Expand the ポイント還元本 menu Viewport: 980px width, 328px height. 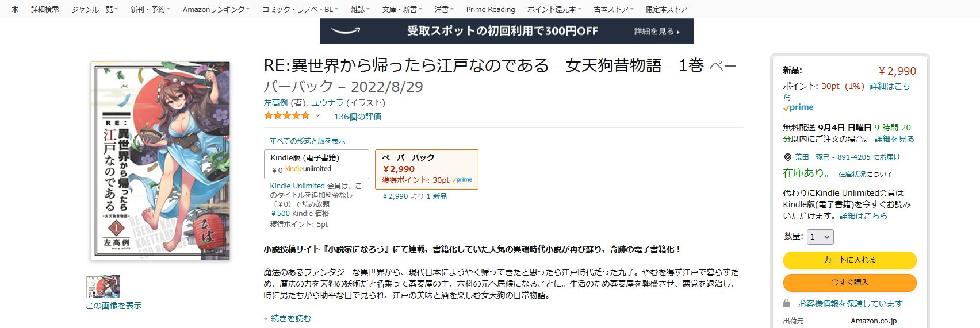[x=554, y=9]
